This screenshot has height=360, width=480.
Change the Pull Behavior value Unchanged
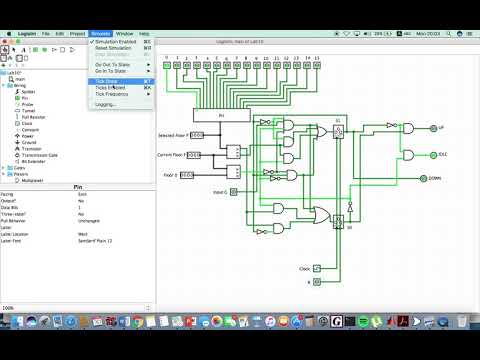[89, 221]
